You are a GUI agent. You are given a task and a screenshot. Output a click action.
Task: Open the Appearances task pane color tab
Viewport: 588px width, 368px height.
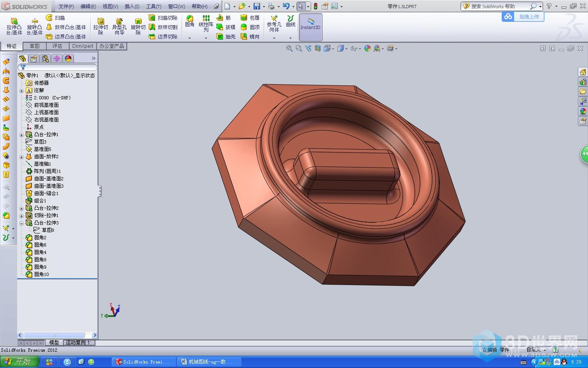click(x=583, y=111)
